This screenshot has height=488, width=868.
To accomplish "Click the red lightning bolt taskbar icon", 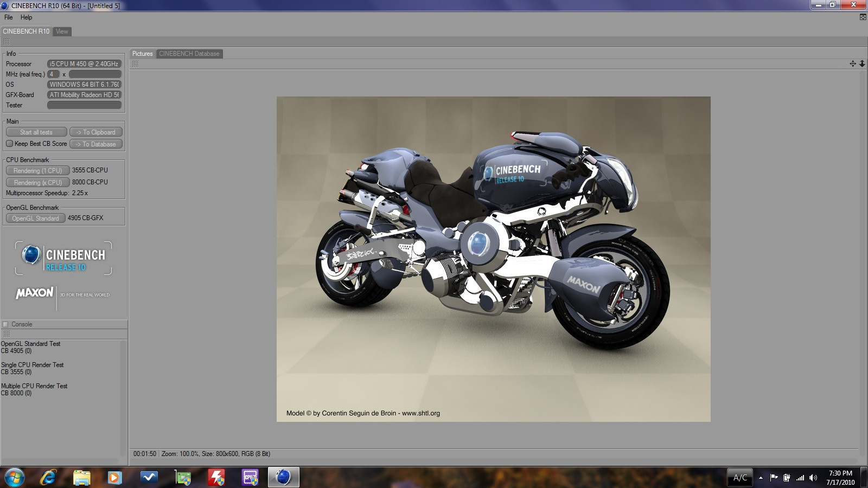I will coord(216,477).
